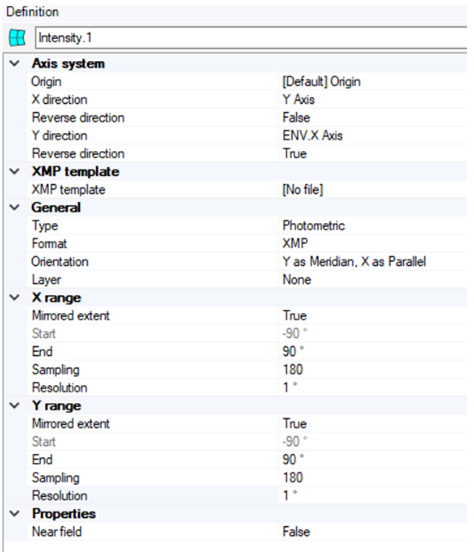This screenshot has width=474, height=554.
Task: Collapse the X range section chevron
Action: pyautogui.click(x=15, y=297)
